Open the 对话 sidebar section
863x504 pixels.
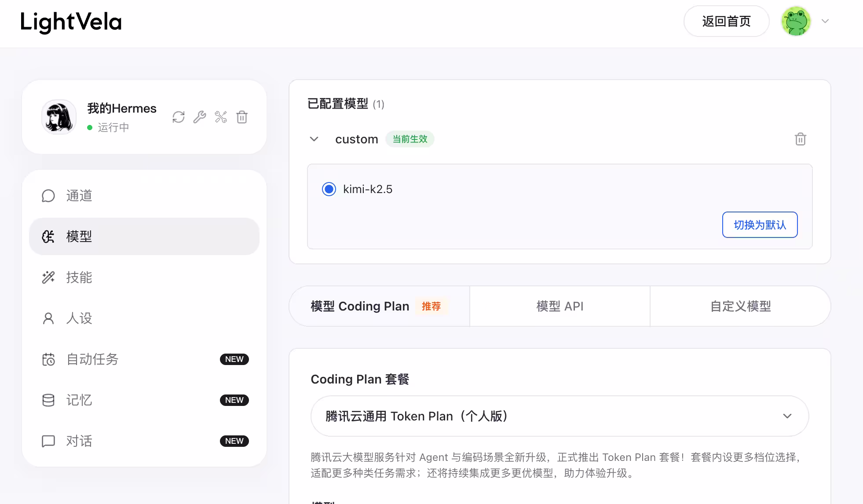pyautogui.click(x=144, y=441)
